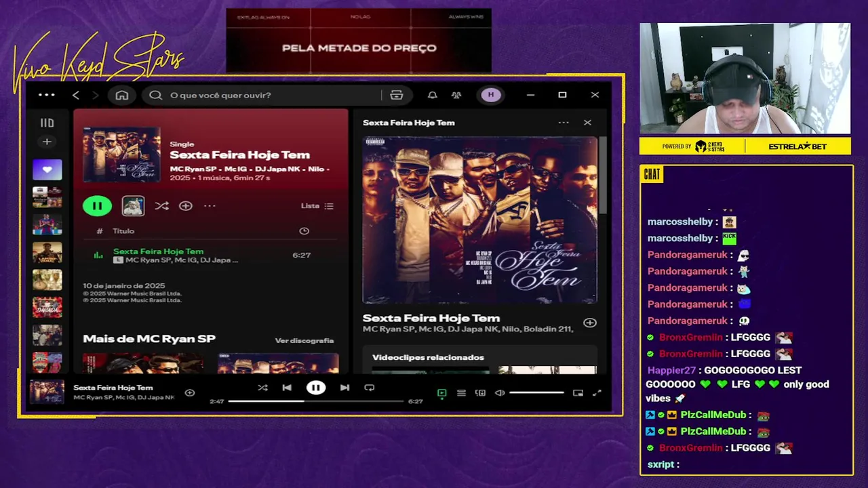Open 'MC Ryan SP' artist link in header

(x=193, y=169)
